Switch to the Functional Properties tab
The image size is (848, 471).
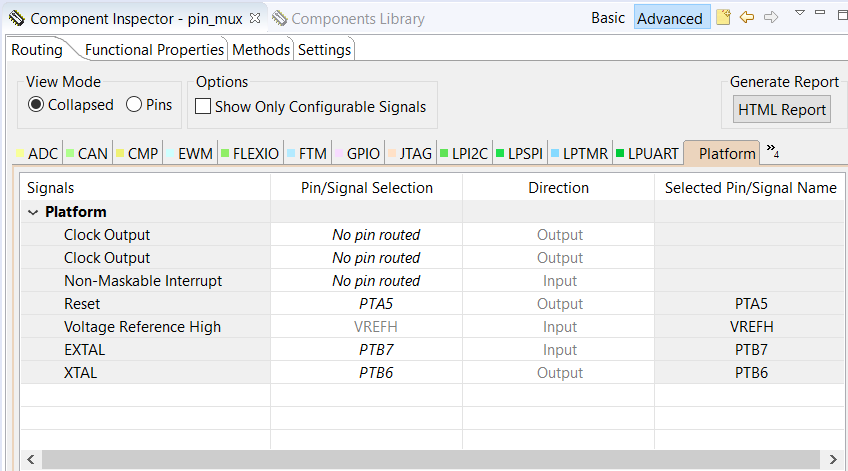point(154,50)
